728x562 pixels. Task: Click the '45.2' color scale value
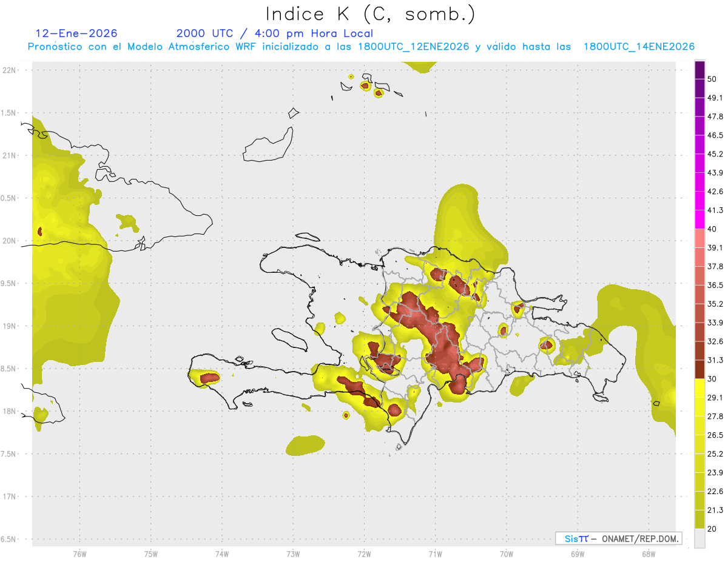point(715,154)
